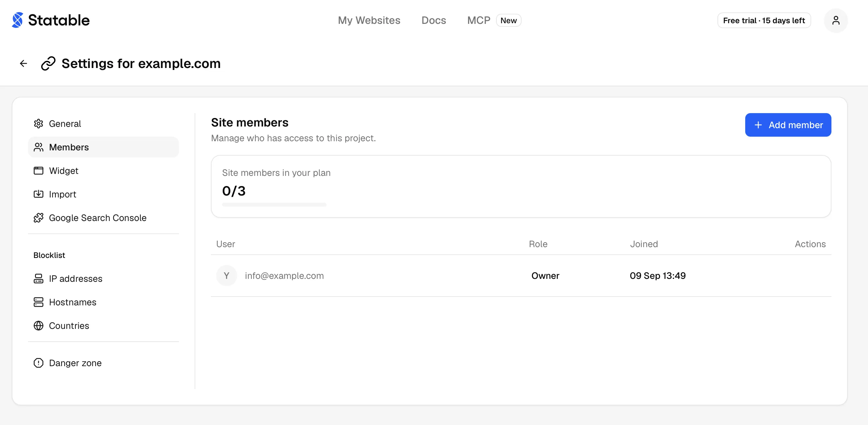Open Hostnames blocklist label
This screenshot has width=868, height=425.
73,302
